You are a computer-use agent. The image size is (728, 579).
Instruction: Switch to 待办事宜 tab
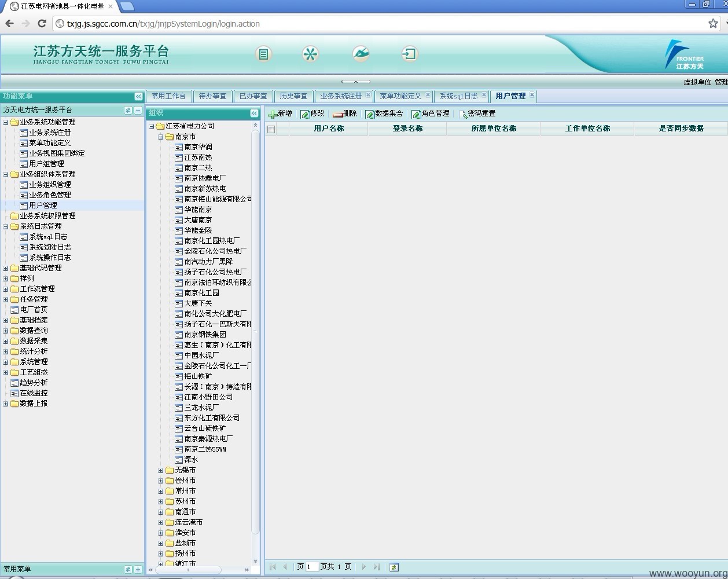212,96
